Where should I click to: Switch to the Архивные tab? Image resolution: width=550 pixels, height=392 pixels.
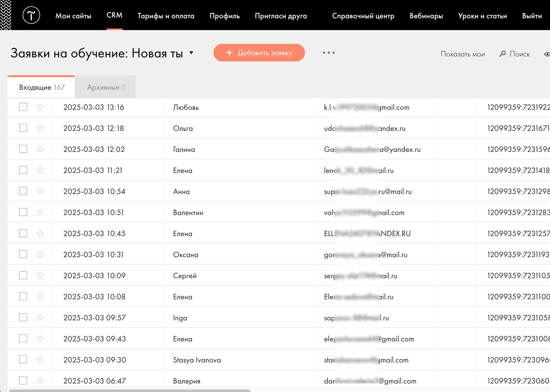(106, 87)
